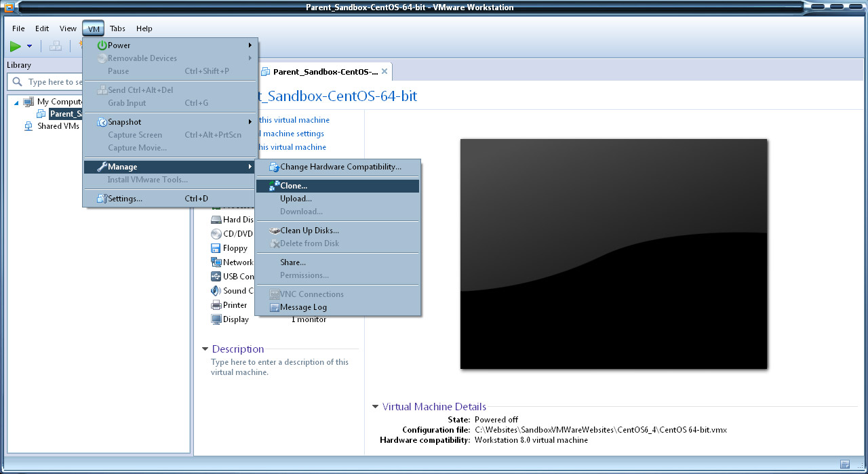Select Shared VMs in the Library
The width and height of the screenshot is (868, 474).
point(58,126)
